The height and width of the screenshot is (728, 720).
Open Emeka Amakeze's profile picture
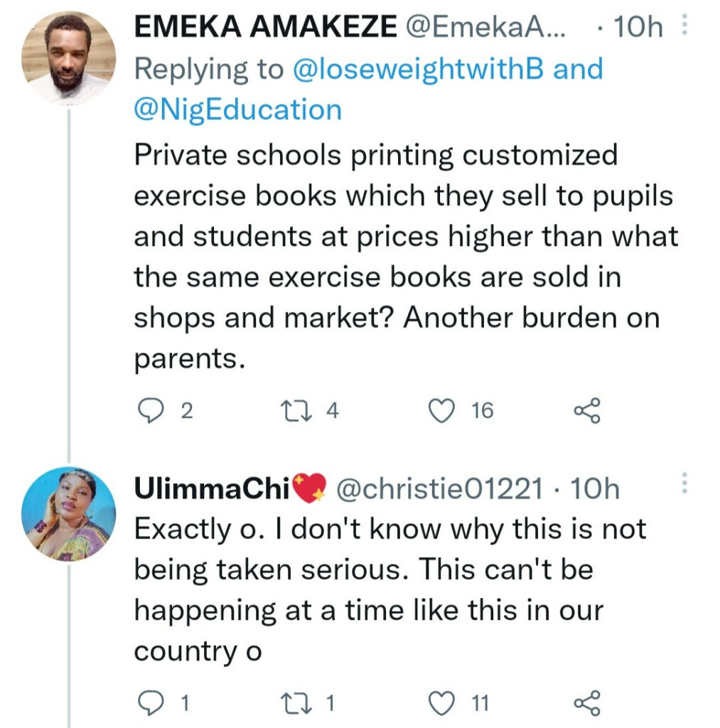69,58
